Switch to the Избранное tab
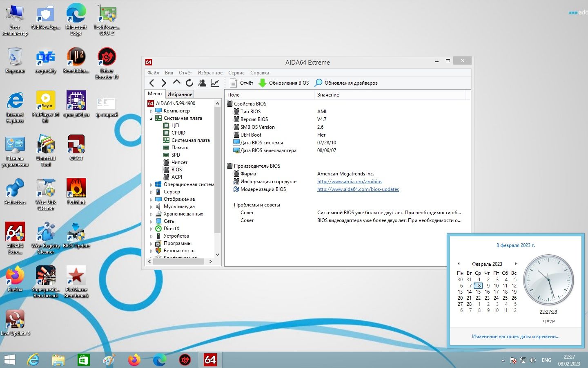Screen dimensions: 588x368 180,94
